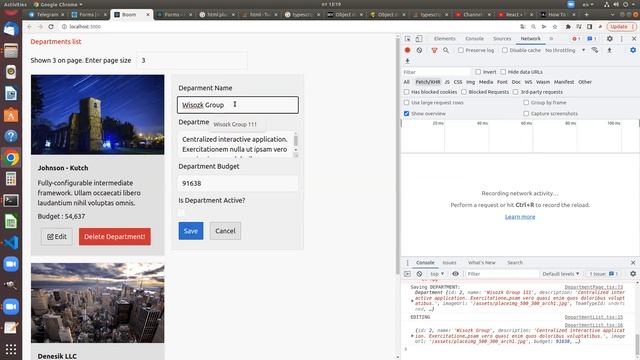Viewport: 640px width, 360px height.
Task: Open the Chrome extensions puzzle icon
Action: [568, 27]
